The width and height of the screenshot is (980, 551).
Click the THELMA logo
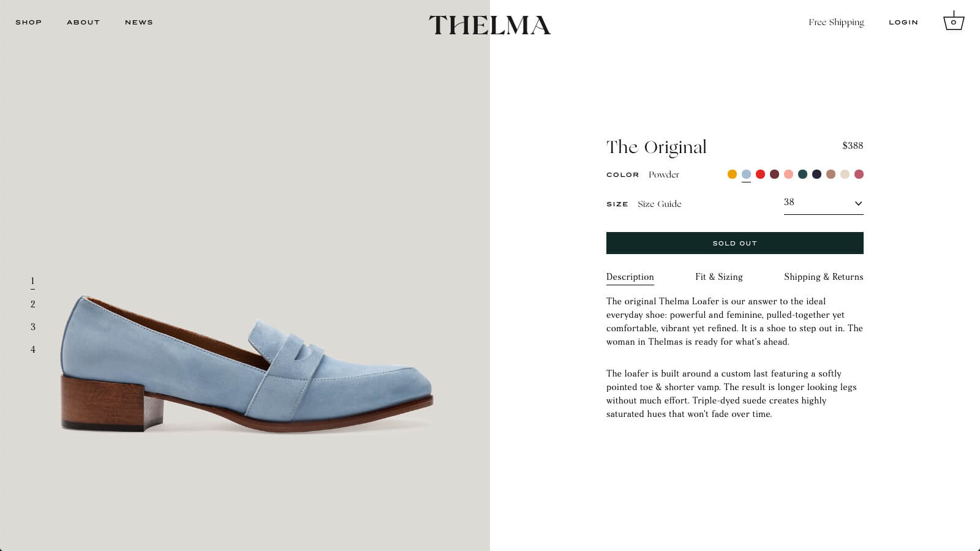pyautogui.click(x=489, y=25)
